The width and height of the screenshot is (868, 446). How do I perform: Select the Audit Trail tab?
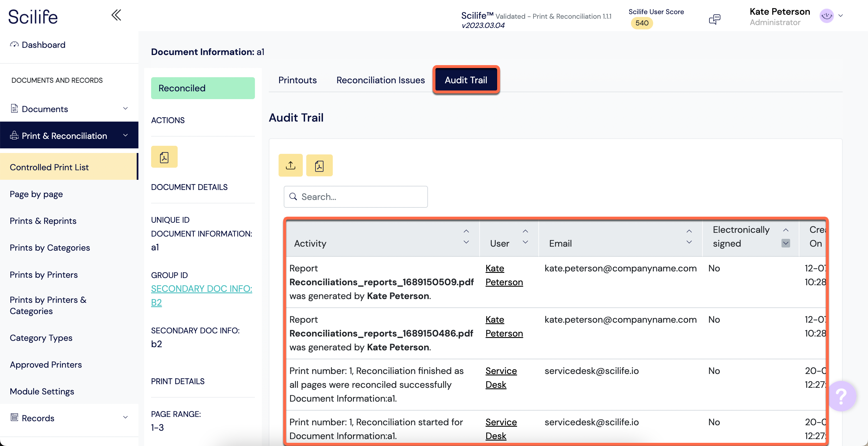pos(466,80)
